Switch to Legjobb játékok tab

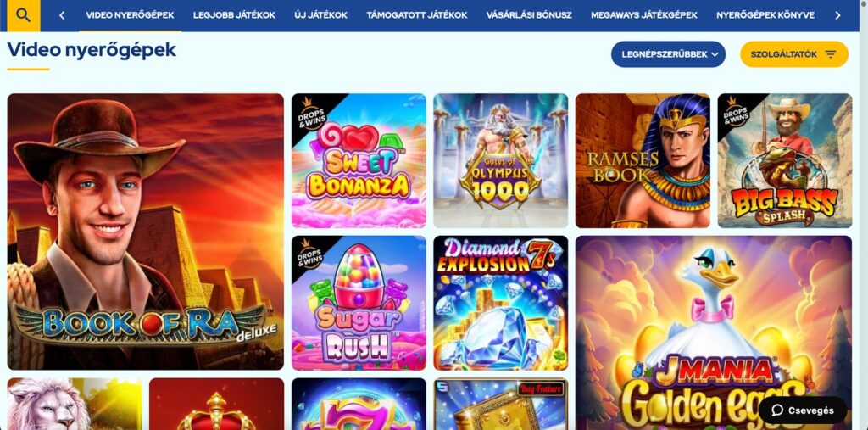[x=234, y=15]
